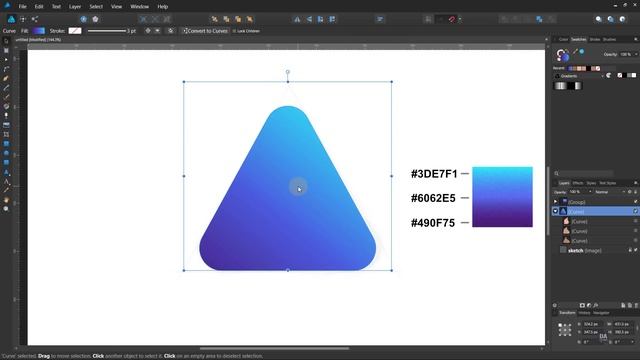The width and height of the screenshot is (640, 360).
Task: Open the File menu
Action: pos(22,7)
